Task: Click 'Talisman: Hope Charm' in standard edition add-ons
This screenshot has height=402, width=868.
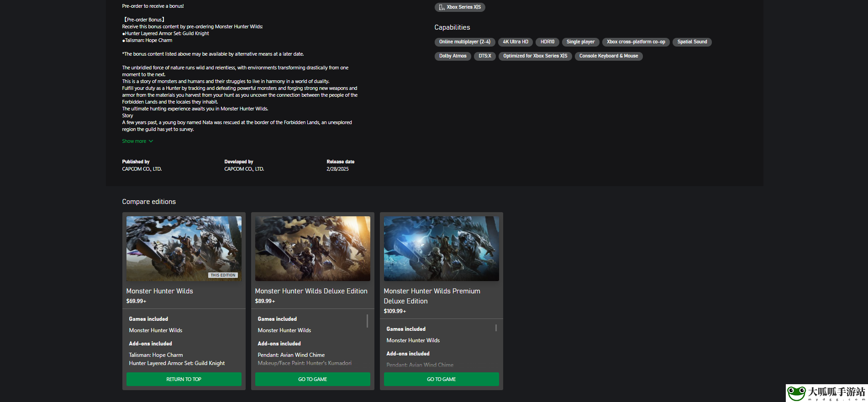Action: tap(156, 355)
